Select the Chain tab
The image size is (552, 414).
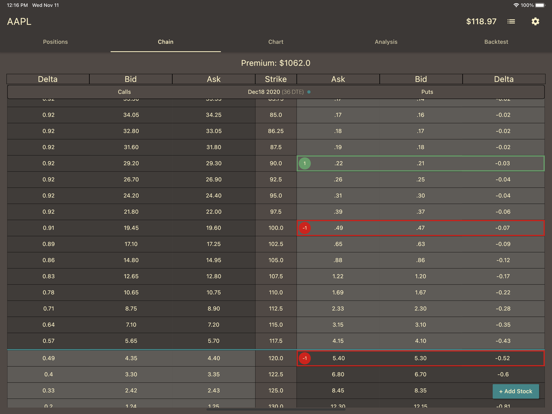pos(165,42)
